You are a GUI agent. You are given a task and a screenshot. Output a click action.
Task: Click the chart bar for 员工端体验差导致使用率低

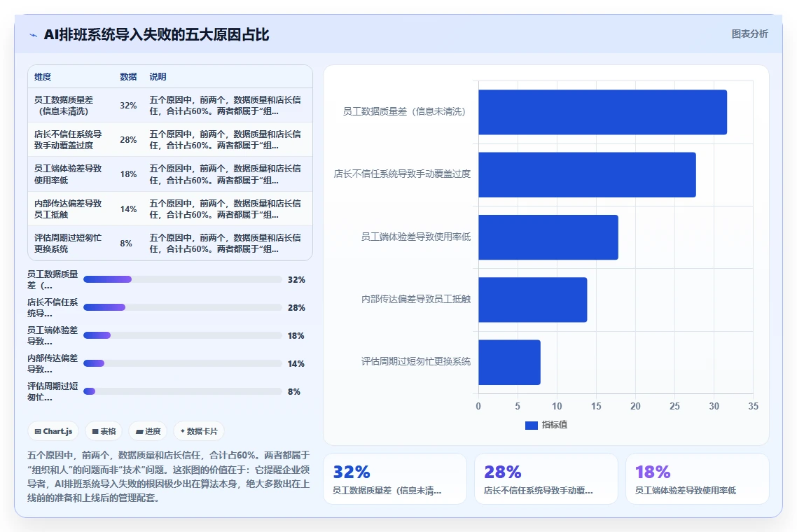pos(548,237)
